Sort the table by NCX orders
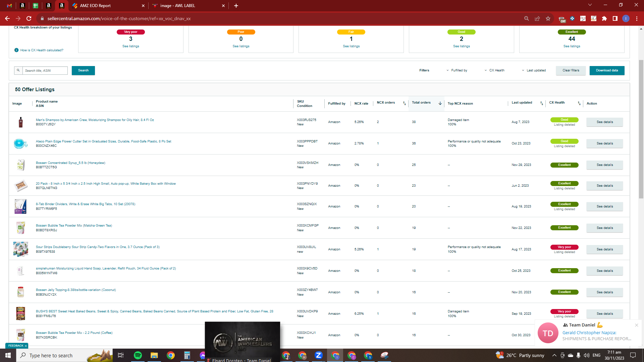Image resolution: width=644 pixels, height=362 pixels. click(x=404, y=103)
